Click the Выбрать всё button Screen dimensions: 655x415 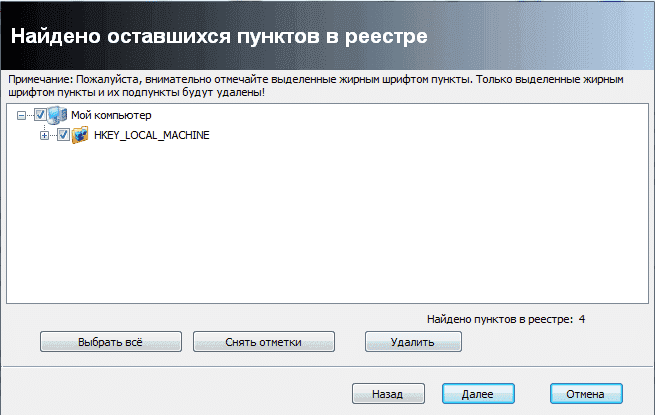111,342
